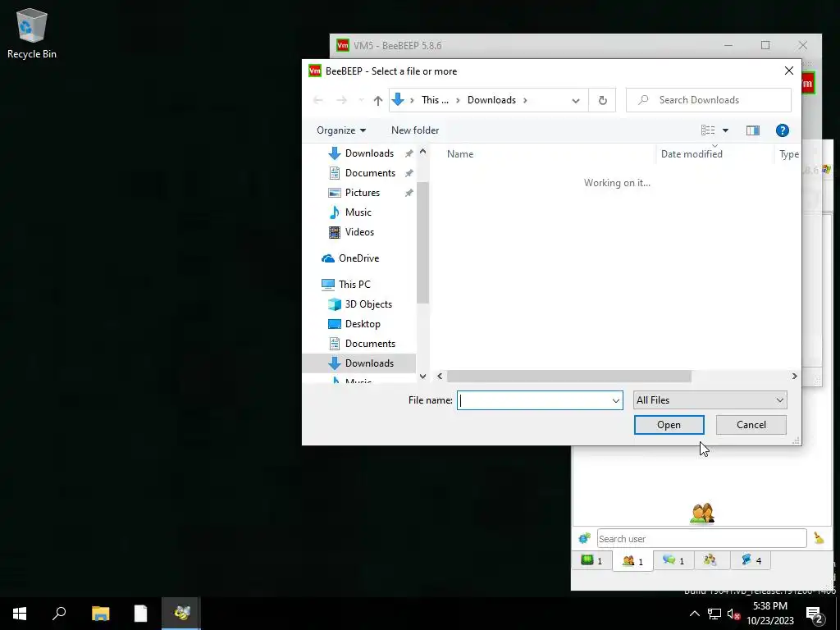Toggle the preview pane
Viewport: 840px width, 630px height.
[753, 130]
